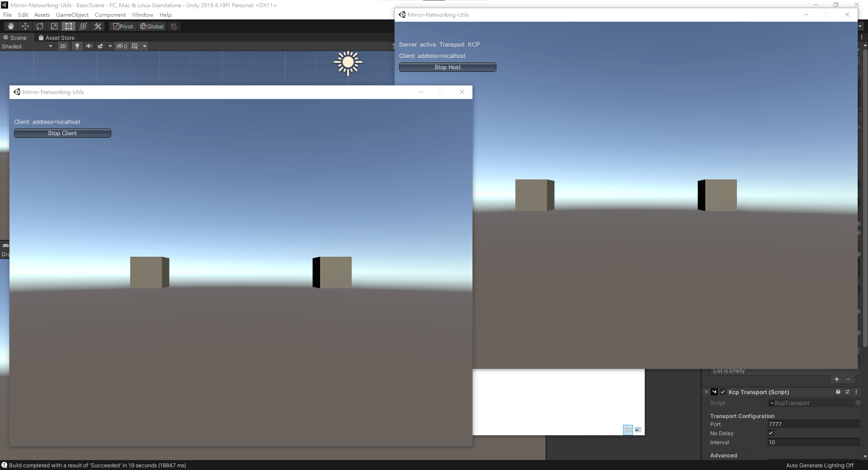Click the 'List is Empty' text
This screenshot has width=868, height=470.
coord(729,371)
